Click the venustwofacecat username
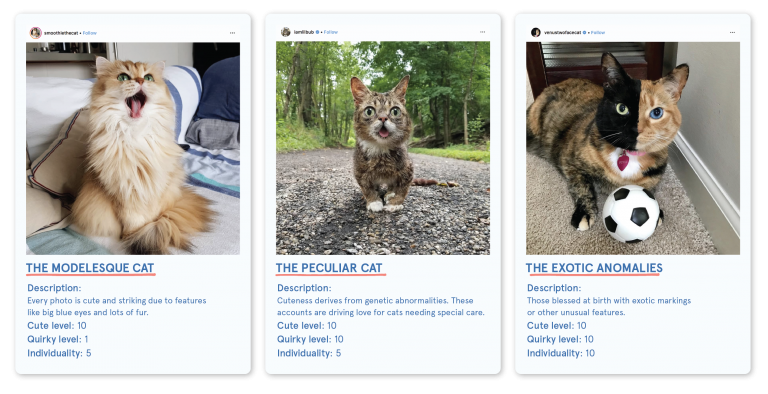This screenshot has width=768, height=394. (x=562, y=32)
